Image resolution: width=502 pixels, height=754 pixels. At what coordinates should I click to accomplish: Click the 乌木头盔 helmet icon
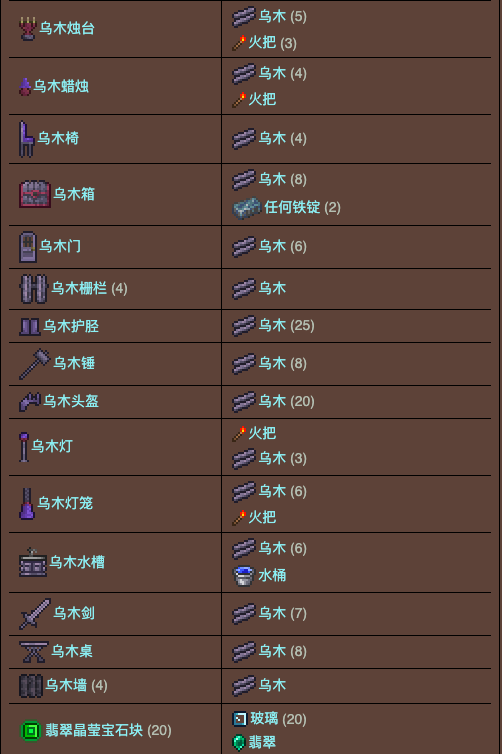coord(30,402)
